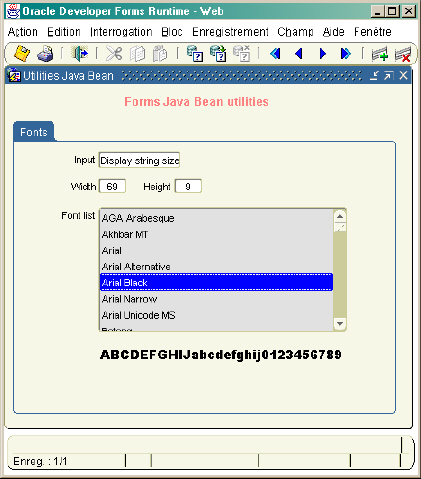Open the Action menu

click(x=23, y=32)
